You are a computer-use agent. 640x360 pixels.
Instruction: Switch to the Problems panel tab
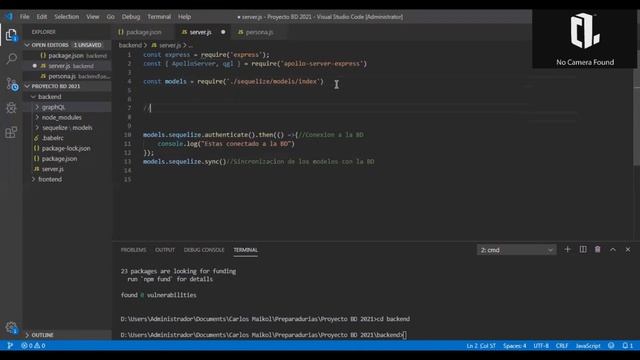click(x=133, y=250)
